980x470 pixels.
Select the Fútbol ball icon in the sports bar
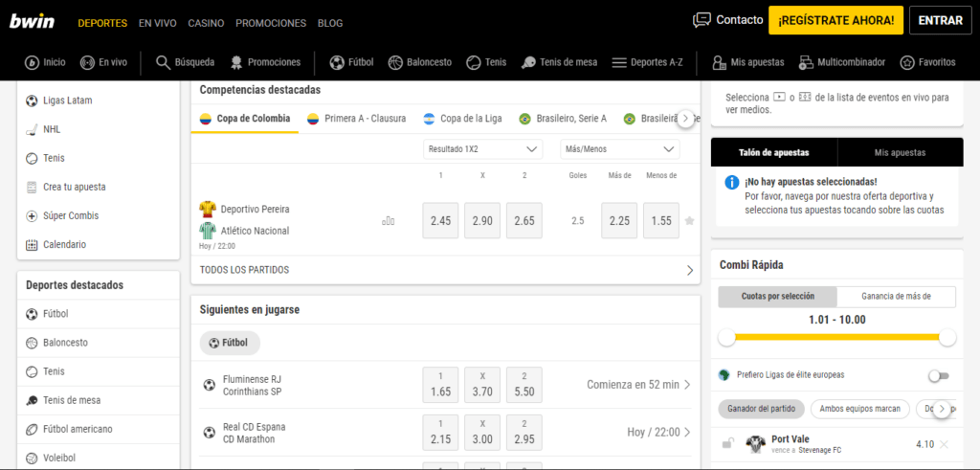pyautogui.click(x=337, y=62)
